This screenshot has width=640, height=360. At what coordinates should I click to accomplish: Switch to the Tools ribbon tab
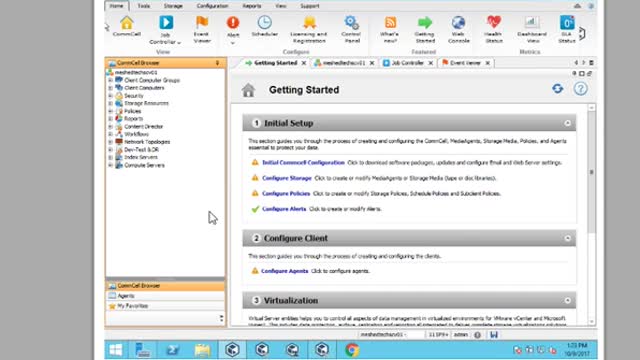click(x=143, y=6)
